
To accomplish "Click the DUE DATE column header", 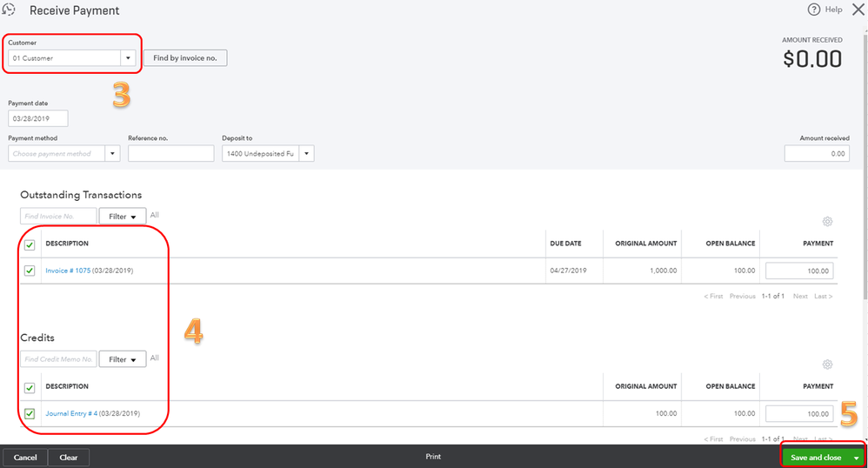I will (565, 244).
